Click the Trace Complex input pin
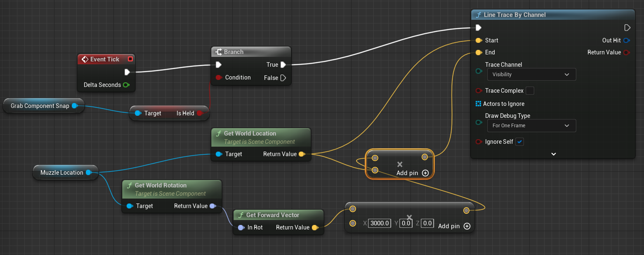This screenshot has height=255, width=644. click(x=479, y=91)
